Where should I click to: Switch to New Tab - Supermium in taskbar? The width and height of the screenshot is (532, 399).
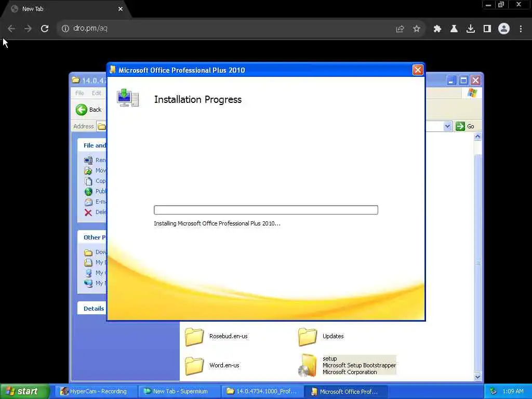pyautogui.click(x=179, y=391)
